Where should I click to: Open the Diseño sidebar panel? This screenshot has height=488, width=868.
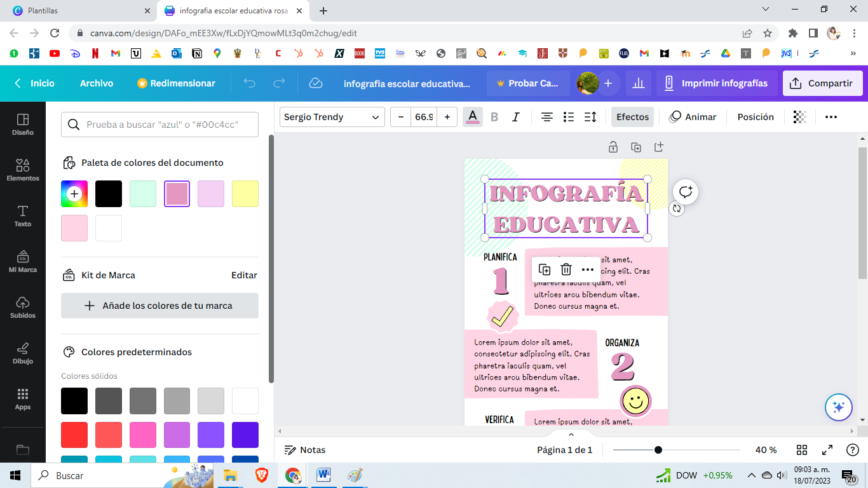23,125
